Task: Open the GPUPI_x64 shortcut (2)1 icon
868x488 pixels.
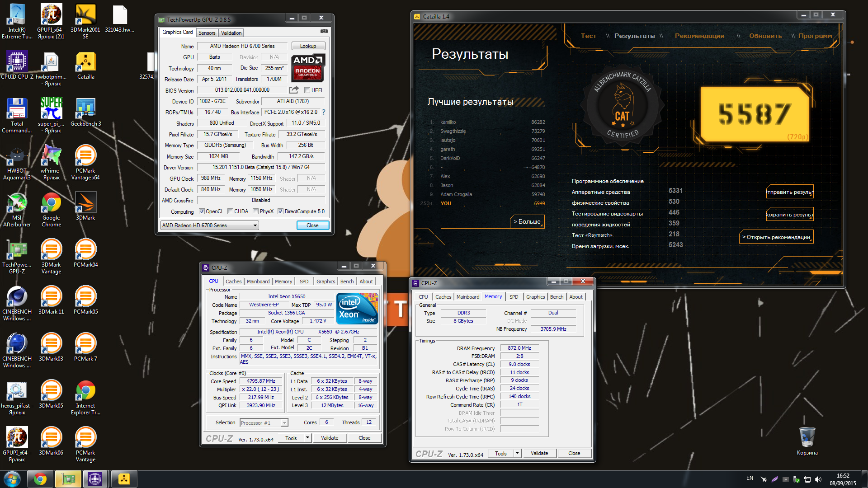Action: (51, 21)
